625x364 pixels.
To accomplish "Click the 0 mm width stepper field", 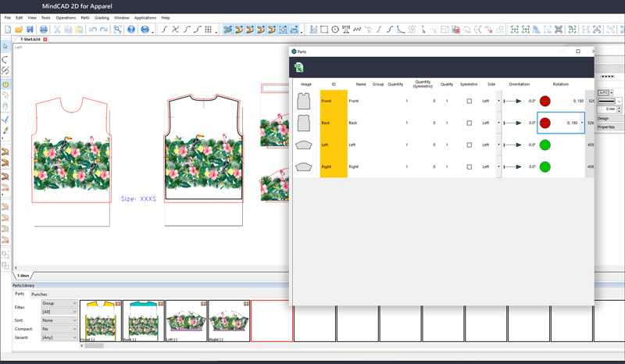I will coord(608,109).
